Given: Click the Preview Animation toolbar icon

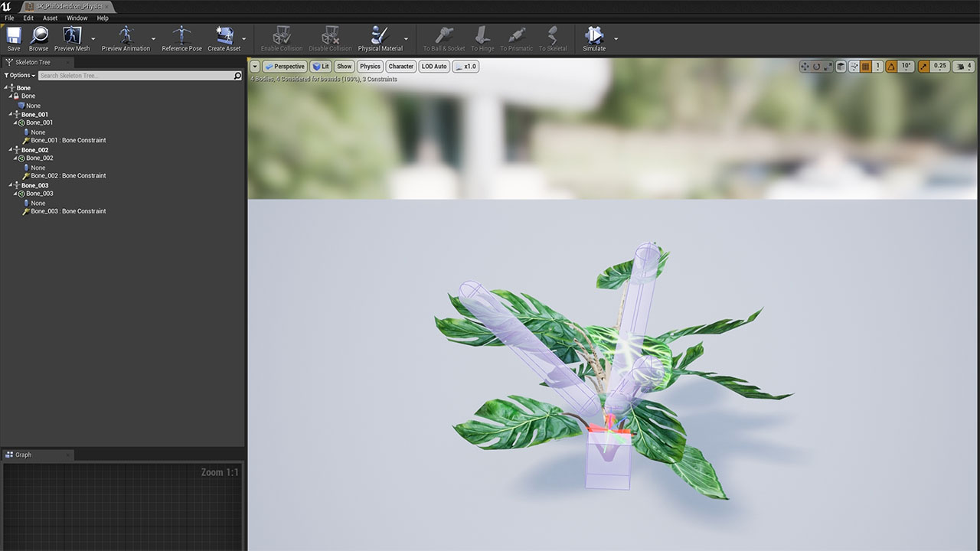Looking at the screenshot, I should pos(126,38).
